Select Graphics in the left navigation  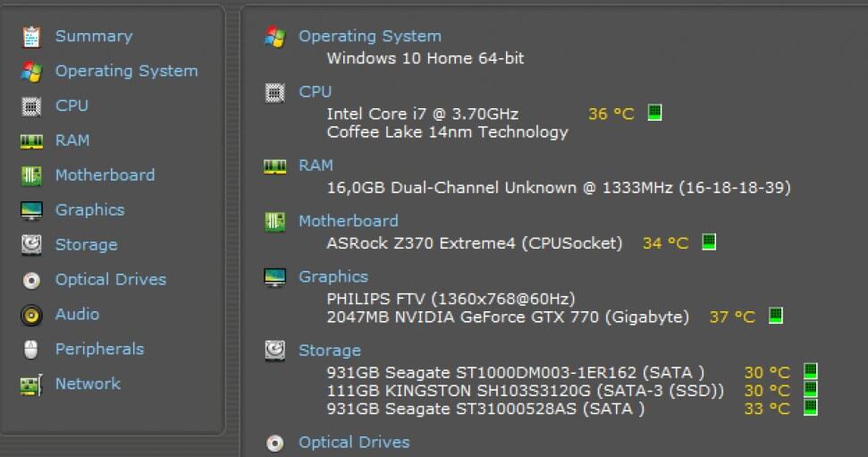pyautogui.click(x=89, y=210)
